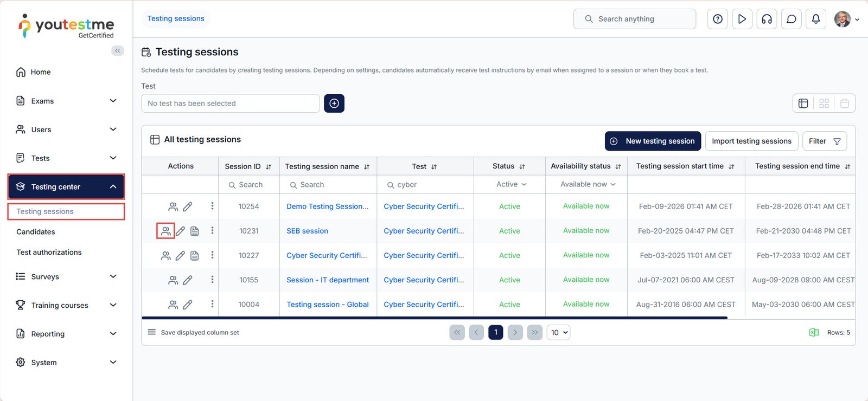The image size is (868, 401).
Task: Switch to the grid card view
Action: (x=824, y=104)
